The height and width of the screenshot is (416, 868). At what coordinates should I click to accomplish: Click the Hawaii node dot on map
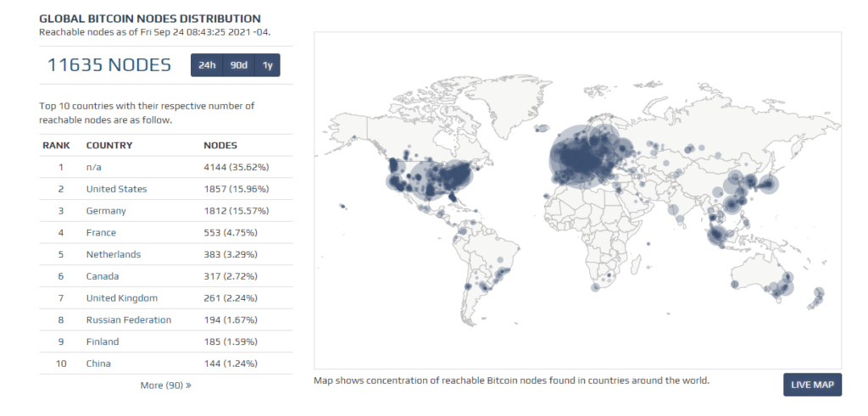[x=343, y=207]
